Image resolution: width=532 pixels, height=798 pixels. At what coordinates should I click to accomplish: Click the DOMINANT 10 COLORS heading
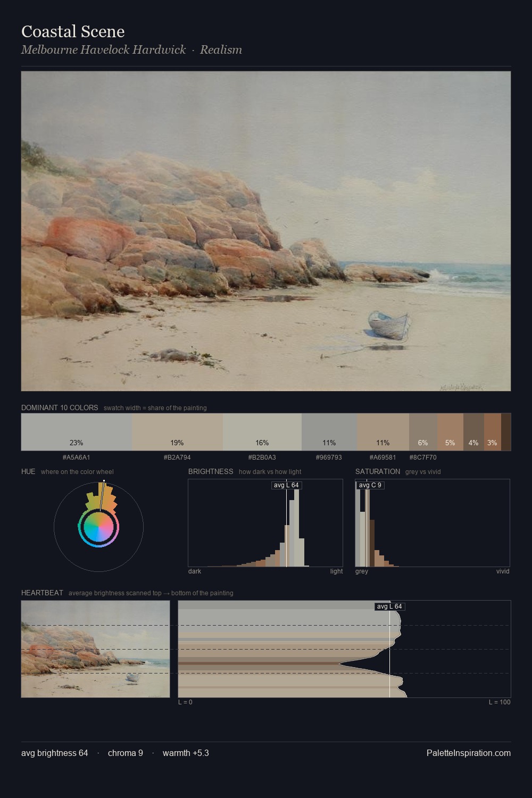click(60, 408)
